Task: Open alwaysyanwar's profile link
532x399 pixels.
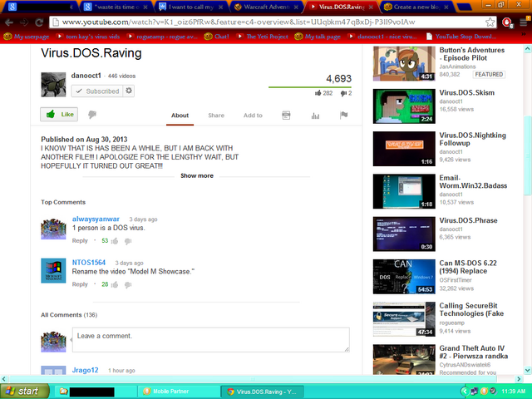Action: (96, 219)
